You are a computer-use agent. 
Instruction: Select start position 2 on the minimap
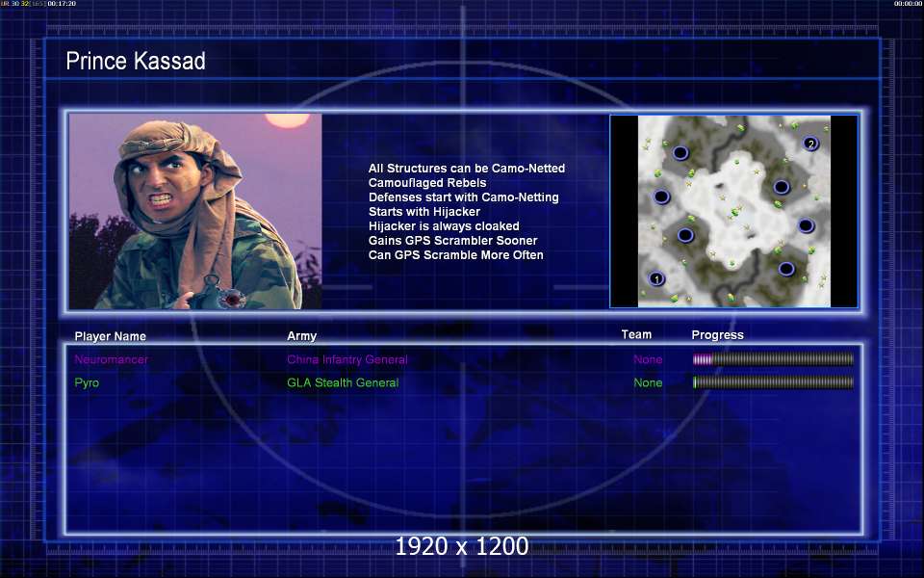point(810,144)
